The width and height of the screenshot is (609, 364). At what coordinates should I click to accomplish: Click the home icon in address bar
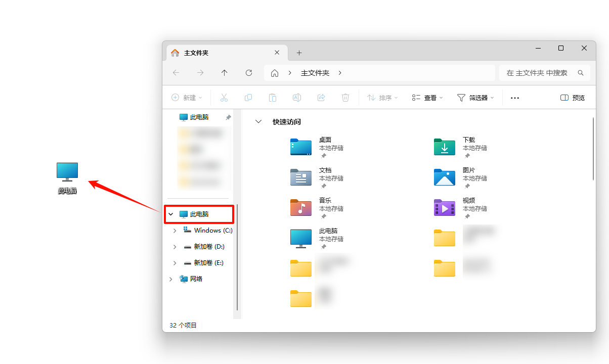click(x=275, y=73)
